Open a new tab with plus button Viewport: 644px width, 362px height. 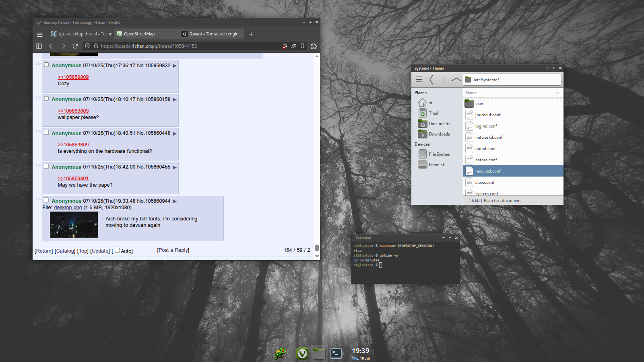click(251, 34)
